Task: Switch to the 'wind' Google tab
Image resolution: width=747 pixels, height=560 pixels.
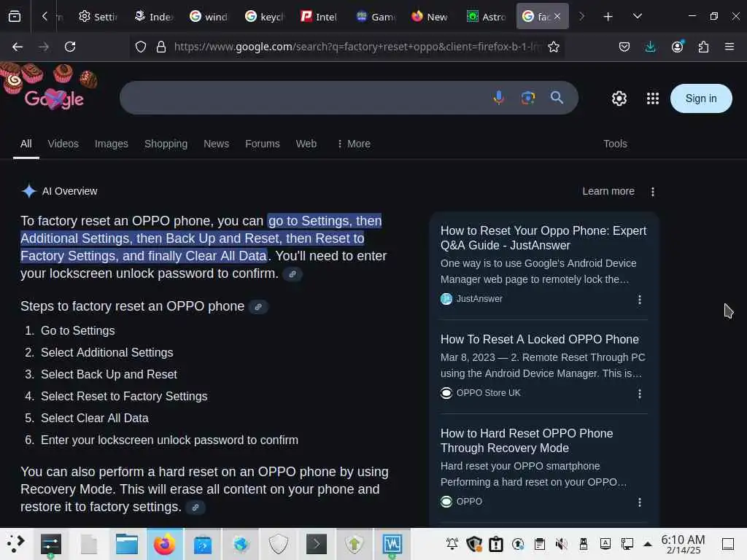Action: pos(209,17)
